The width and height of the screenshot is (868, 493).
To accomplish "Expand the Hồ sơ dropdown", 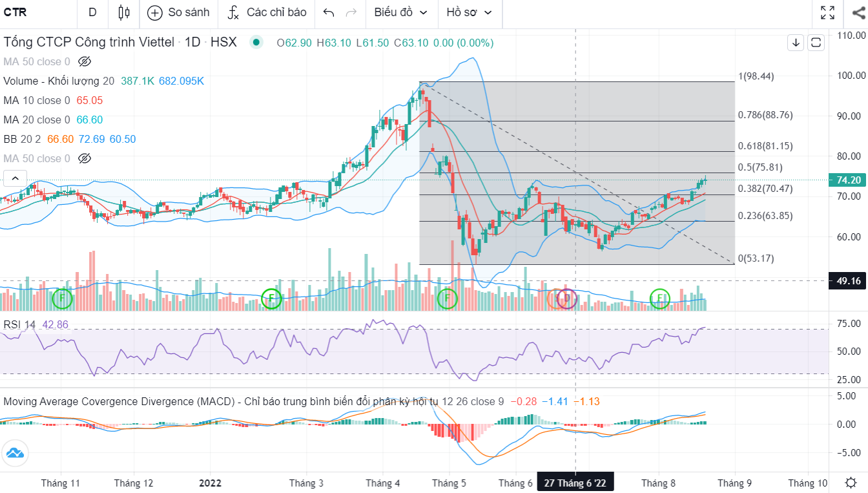I will tap(469, 12).
